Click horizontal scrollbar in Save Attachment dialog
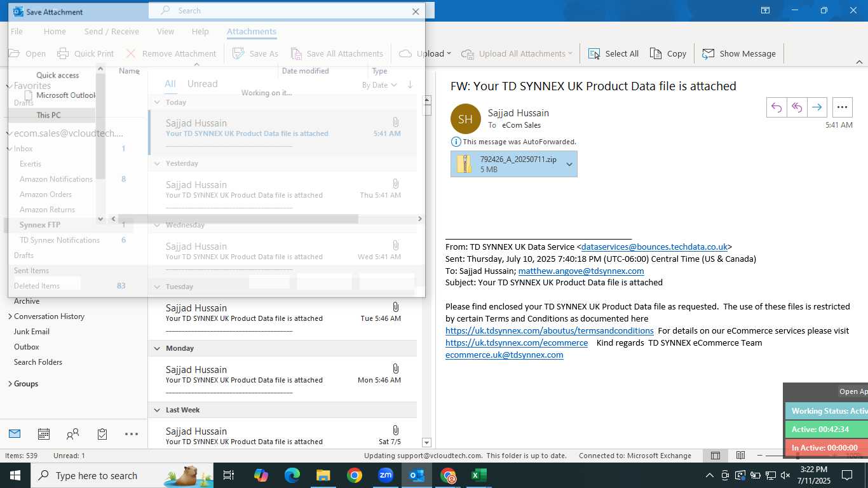The height and width of the screenshot is (488, 868). [x=238, y=219]
